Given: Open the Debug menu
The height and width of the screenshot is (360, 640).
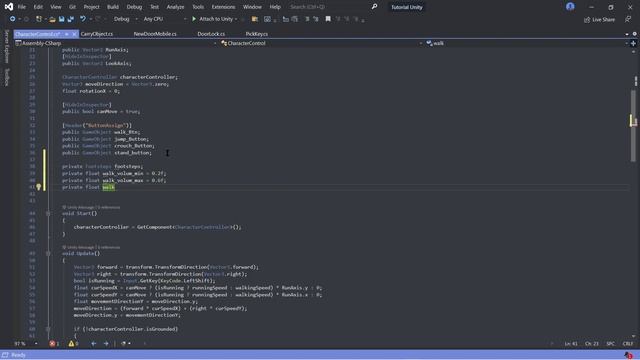Looking at the screenshot, I should point(134,7).
